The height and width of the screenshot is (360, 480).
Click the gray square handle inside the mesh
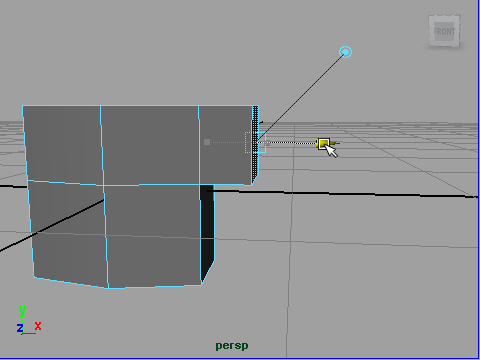point(207,142)
